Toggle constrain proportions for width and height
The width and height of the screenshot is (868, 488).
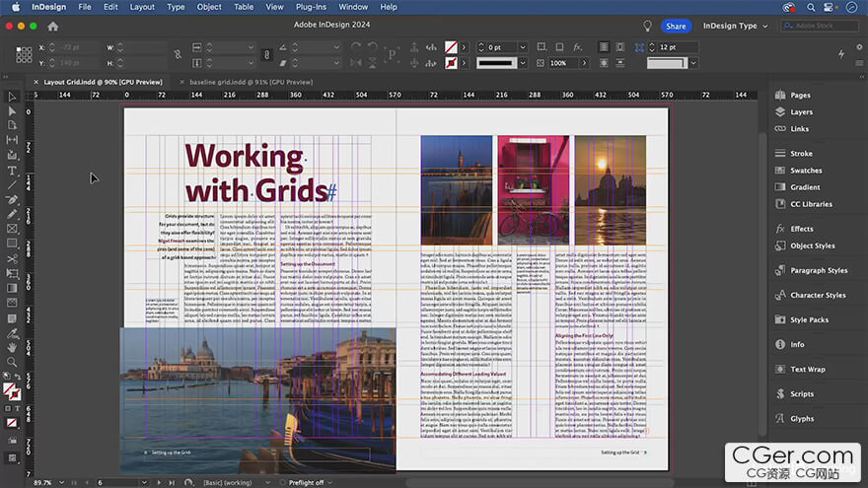(x=178, y=55)
